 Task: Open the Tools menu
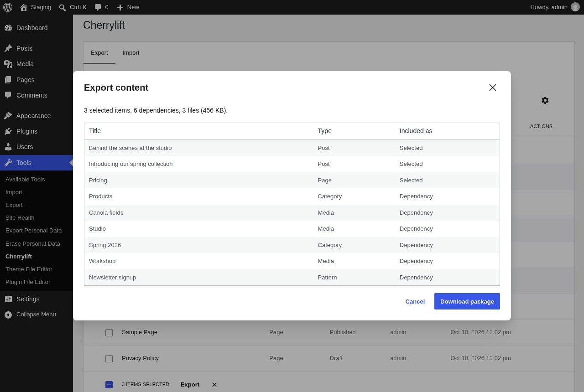click(x=36, y=163)
